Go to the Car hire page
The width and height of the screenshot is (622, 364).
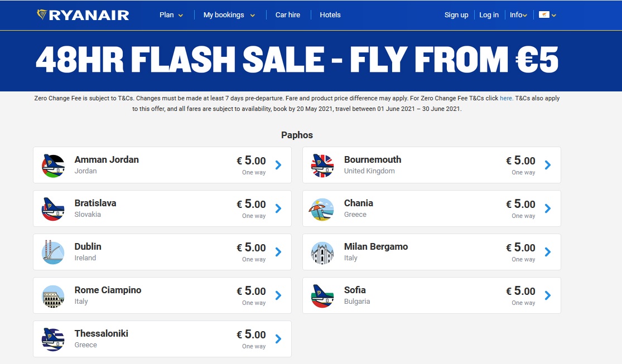tap(288, 15)
